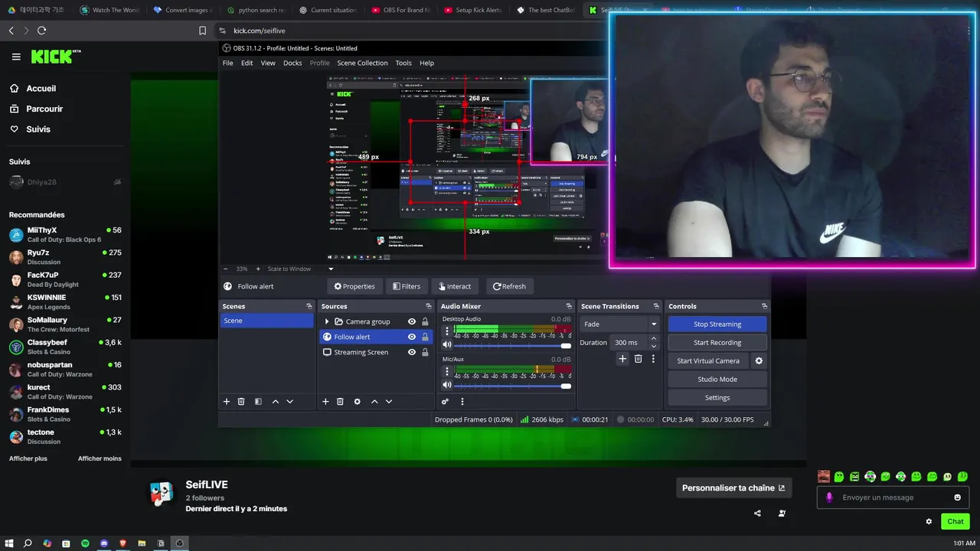Move source down in Sources panel
The width and height of the screenshot is (980, 551).
[x=389, y=402]
